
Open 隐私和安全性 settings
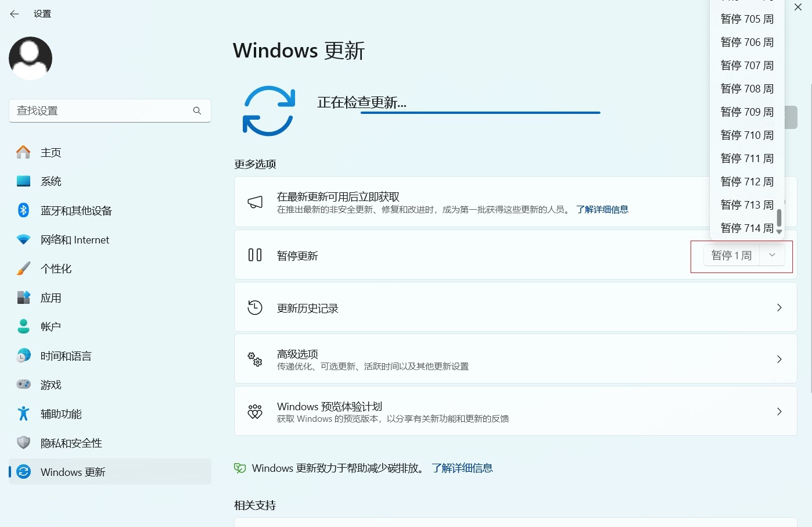tap(110, 443)
